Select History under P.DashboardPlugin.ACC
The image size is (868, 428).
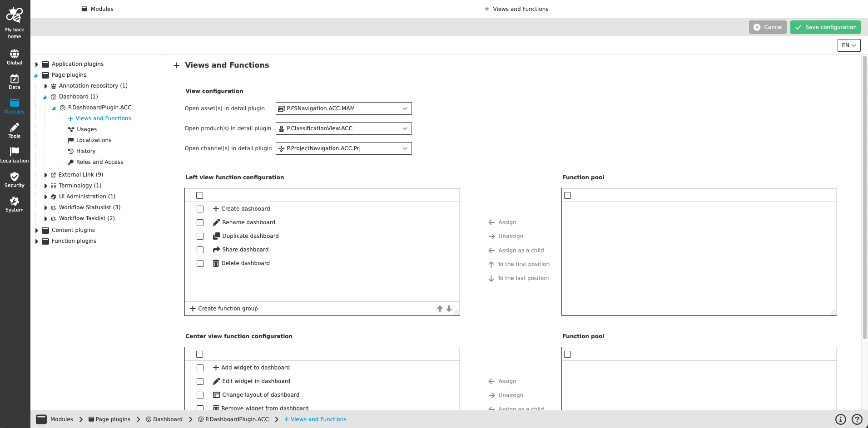(86, 151)
